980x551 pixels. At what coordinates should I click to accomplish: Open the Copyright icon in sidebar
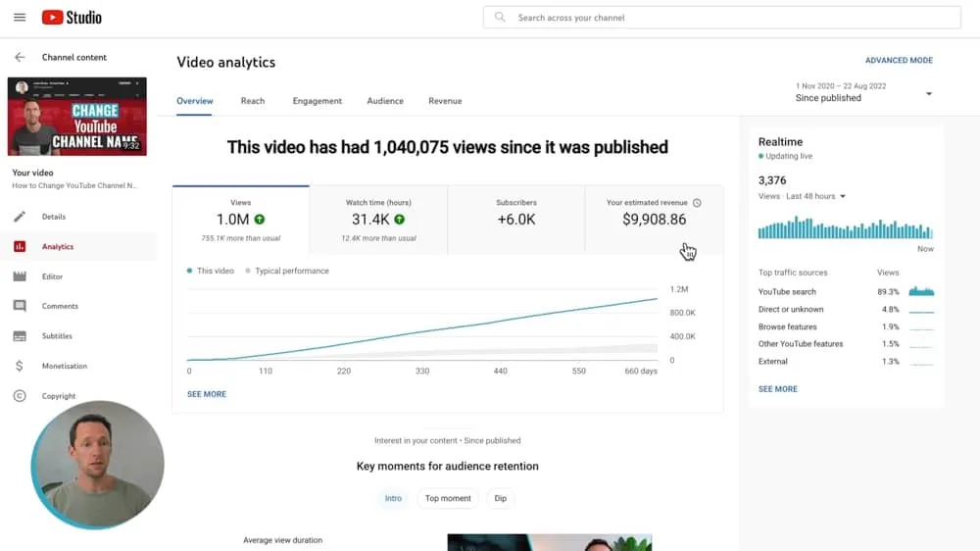click(20, 396)
